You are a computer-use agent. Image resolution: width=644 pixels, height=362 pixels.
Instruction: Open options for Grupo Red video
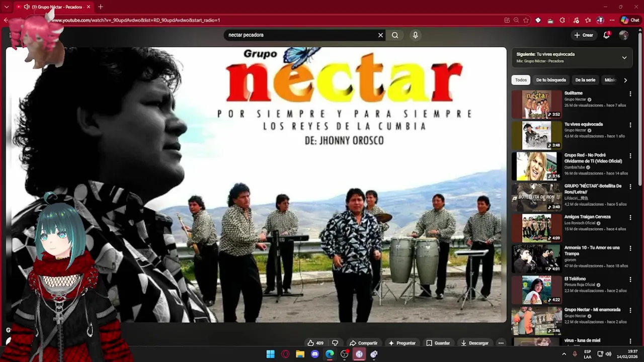tap(630, 155)
